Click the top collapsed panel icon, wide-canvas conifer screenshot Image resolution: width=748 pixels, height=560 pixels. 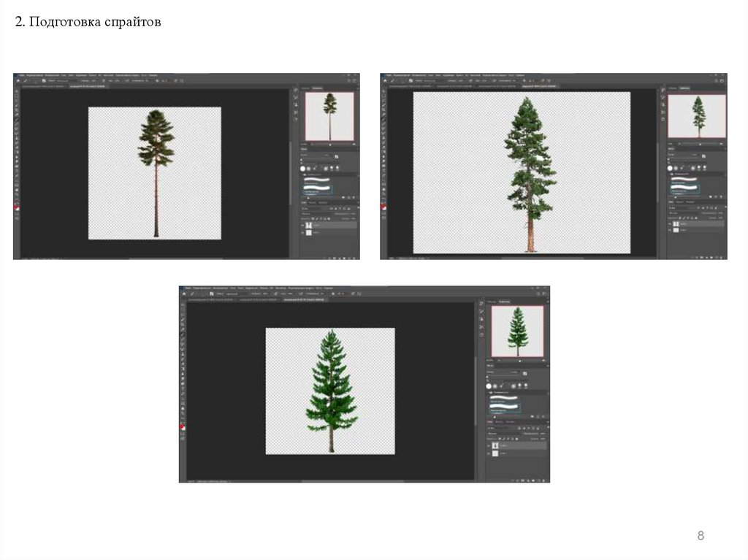pos(663,90)
